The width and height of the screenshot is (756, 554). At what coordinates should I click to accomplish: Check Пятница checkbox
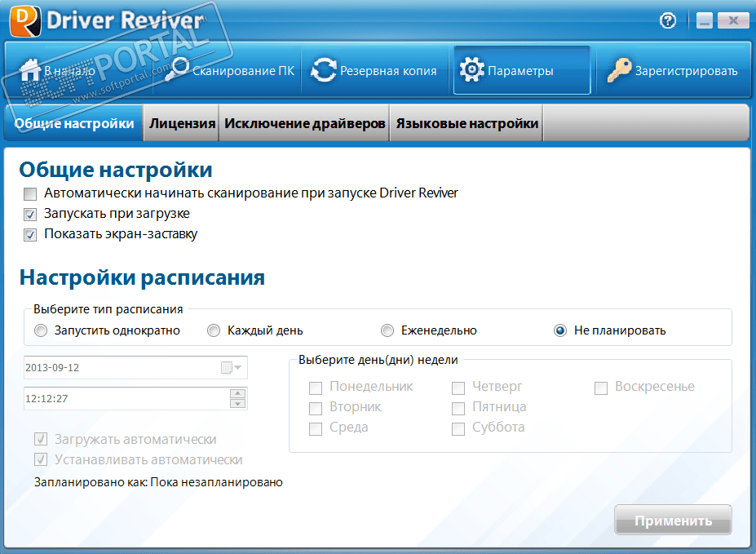[x=458, y=409]
